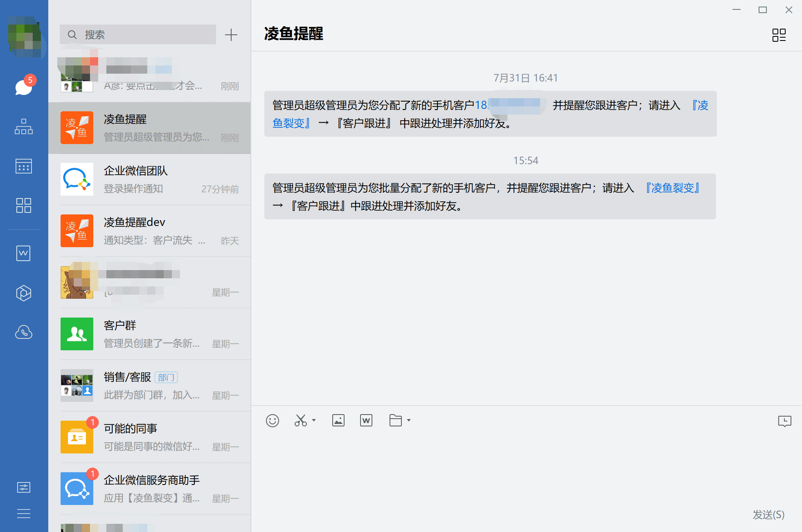Click the scissors screenshot tool icon
This screenshot has width=802, height=532.
301,421
